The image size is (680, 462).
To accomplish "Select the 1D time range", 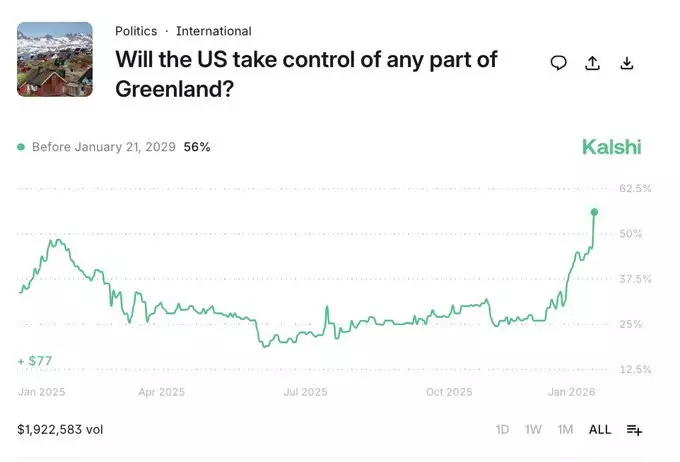I will (x=502, y=429).
